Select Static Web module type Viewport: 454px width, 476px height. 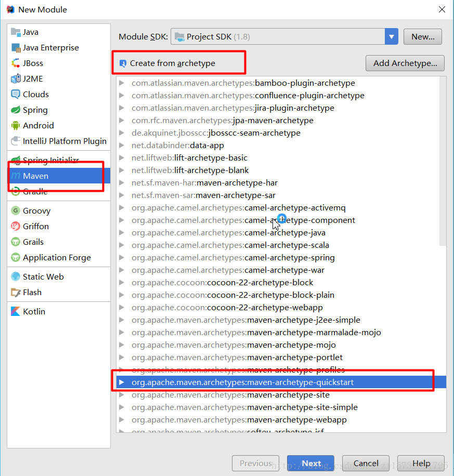click(x=59, y=276)
